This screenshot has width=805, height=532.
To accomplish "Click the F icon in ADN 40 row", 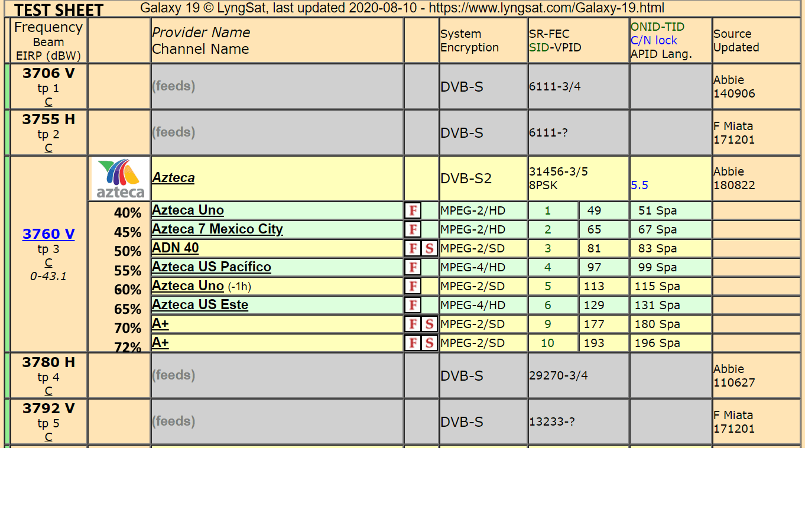I will point(413,248).
